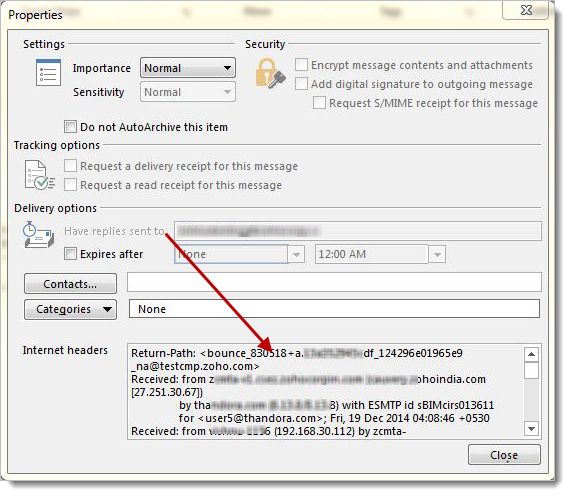Click scroll up arrow in Internet headers
The image size is (570, 496).
click(x=531, y=354)
